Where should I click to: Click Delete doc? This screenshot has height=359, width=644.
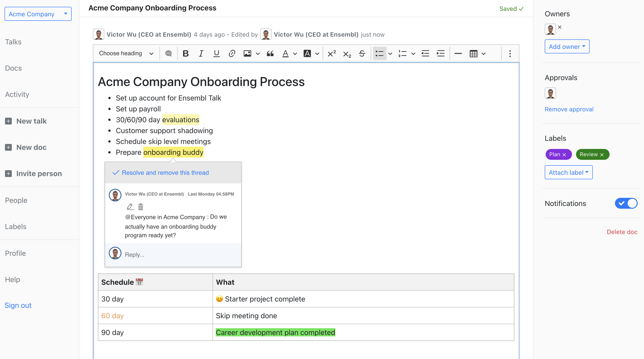(622, 232)
